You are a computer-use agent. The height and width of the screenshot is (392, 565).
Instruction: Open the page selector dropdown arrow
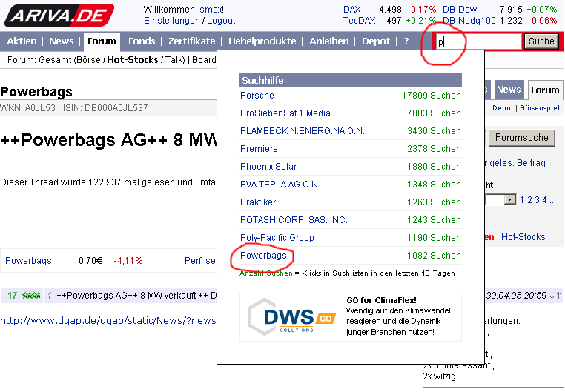[509, 199]
